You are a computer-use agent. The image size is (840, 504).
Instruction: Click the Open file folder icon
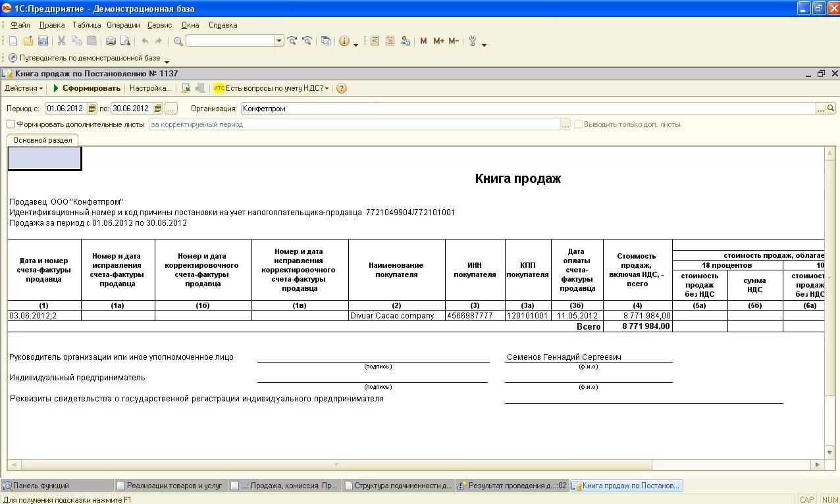click(28, 41)
